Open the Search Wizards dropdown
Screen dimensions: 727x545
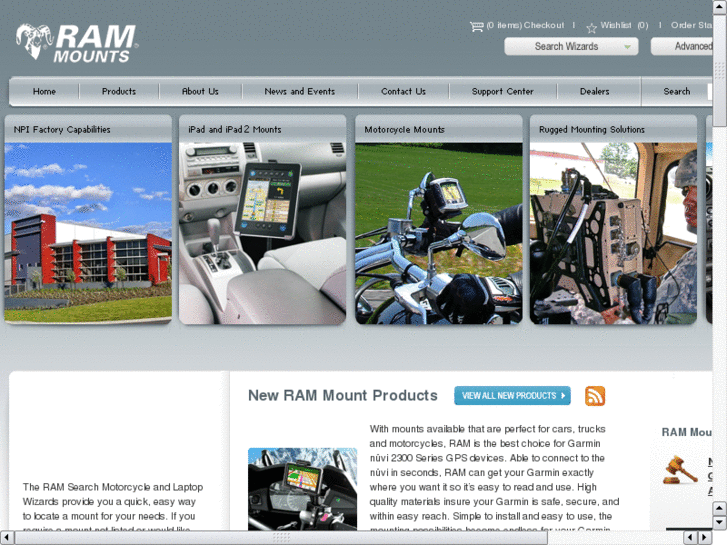click(571, 46)
